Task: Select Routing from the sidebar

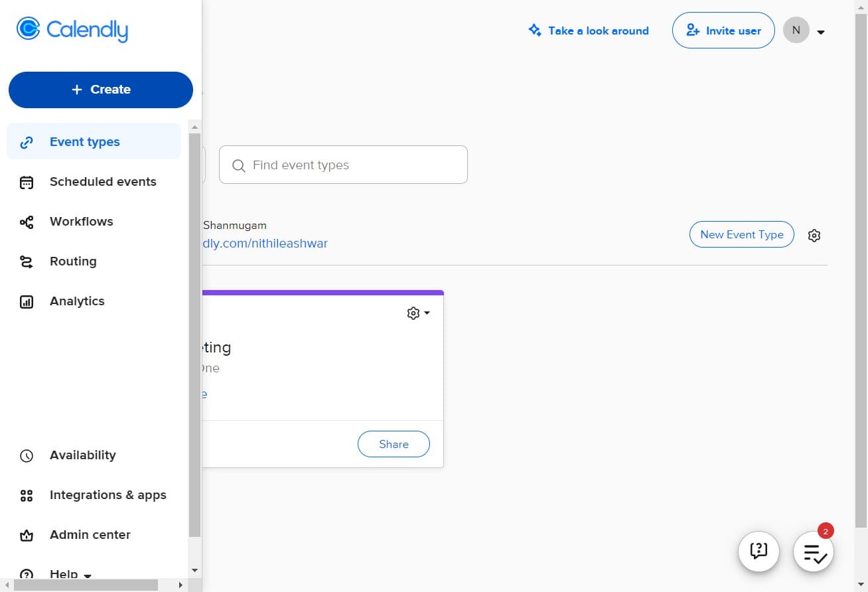Action: point(73,261)
